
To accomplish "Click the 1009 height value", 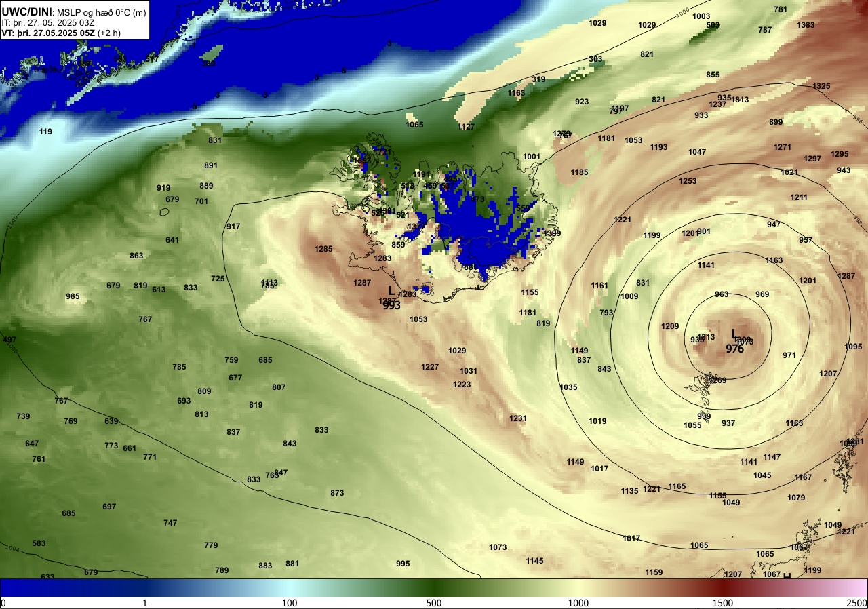I will pyautogui.click(x=629, y=296).
